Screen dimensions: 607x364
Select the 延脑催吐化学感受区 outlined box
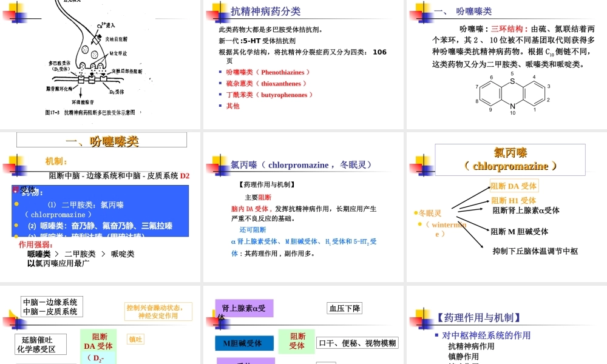tap(41, 343)
